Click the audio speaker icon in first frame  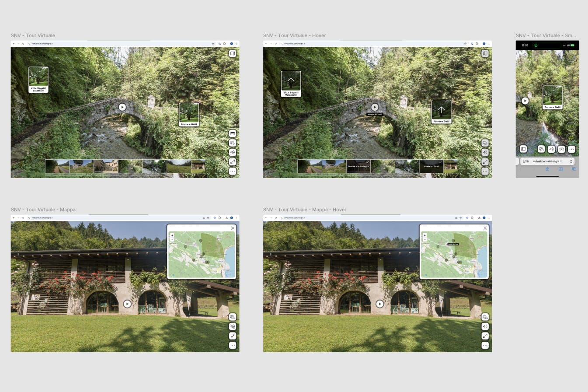coord(233,152)
